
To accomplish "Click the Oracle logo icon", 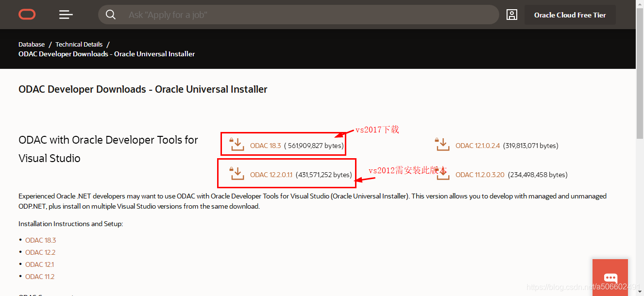I will 27,15.
